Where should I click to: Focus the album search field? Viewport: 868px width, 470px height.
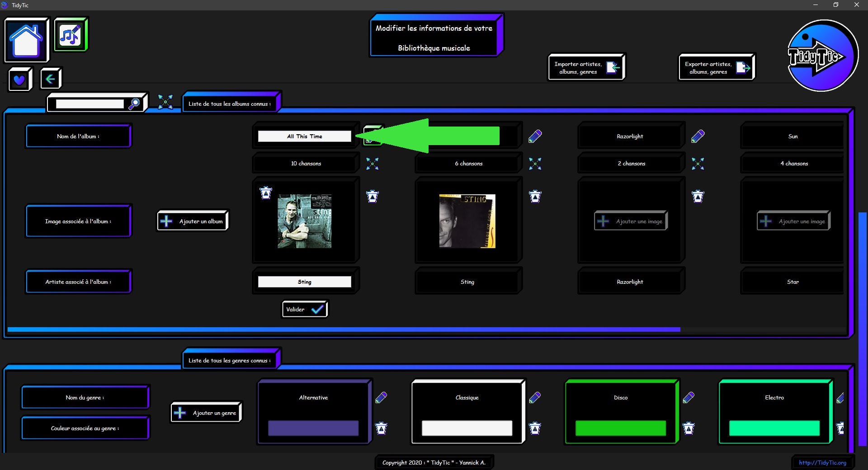point(90,104)
